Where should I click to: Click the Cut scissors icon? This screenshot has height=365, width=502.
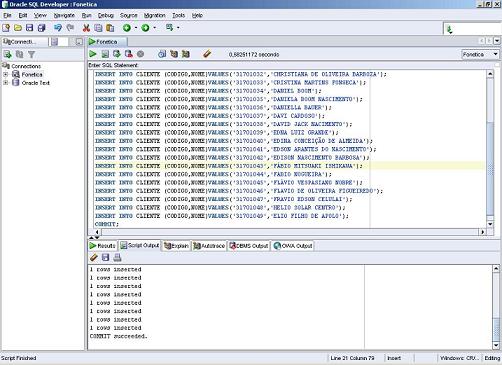click(x=86, y=28)
